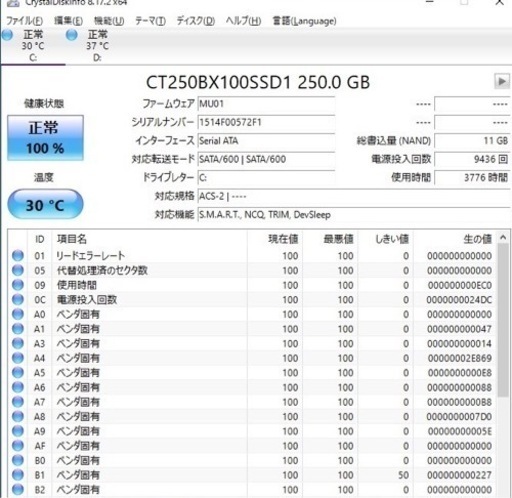The height and width of the screenshot is (498, 512).
Task: Open the 言語(Language) menu
Action: pyautogui.click(x=304, y=21)
